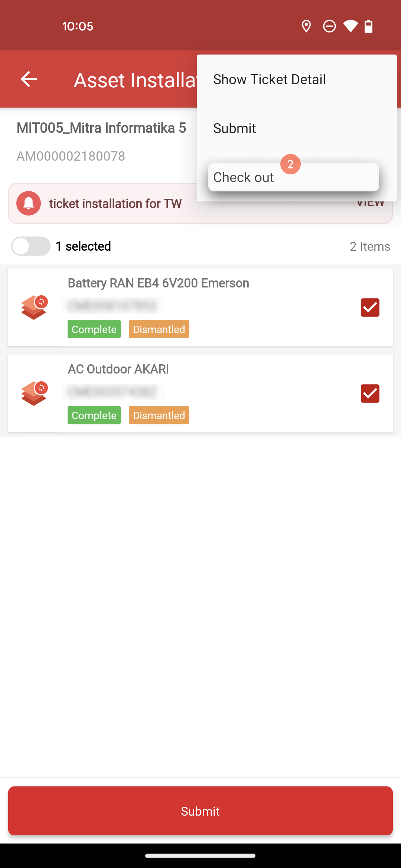Tap the battery status icon
Image resolution: width=401 pixels, height=868 pixels.
368,26
